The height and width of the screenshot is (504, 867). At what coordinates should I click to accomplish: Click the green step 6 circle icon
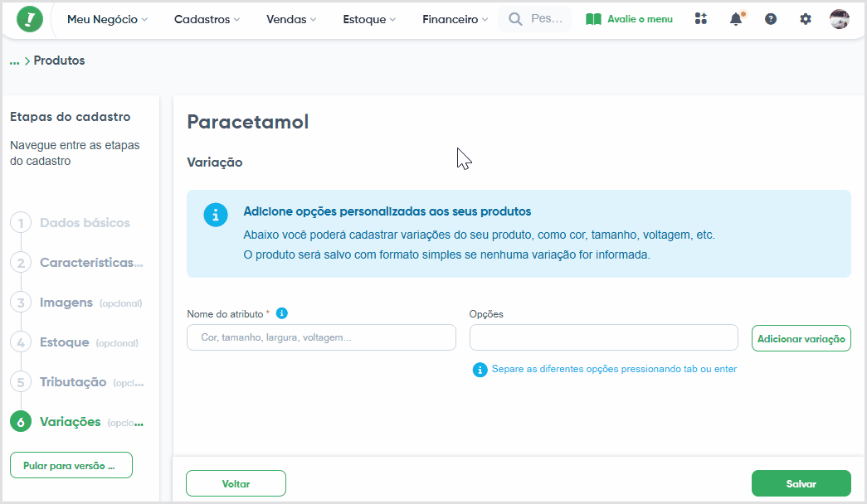click(x=21, y=422)
